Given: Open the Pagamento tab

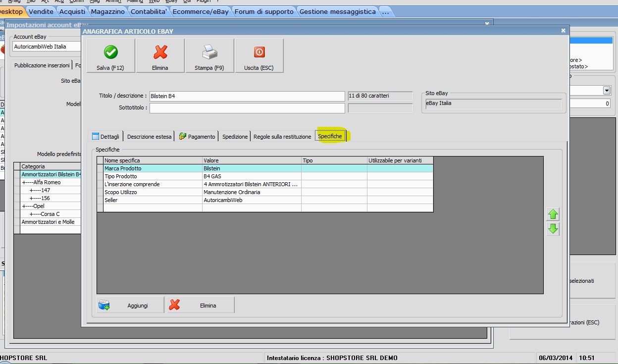Looking at the screenshot, I should click(197, 136).
